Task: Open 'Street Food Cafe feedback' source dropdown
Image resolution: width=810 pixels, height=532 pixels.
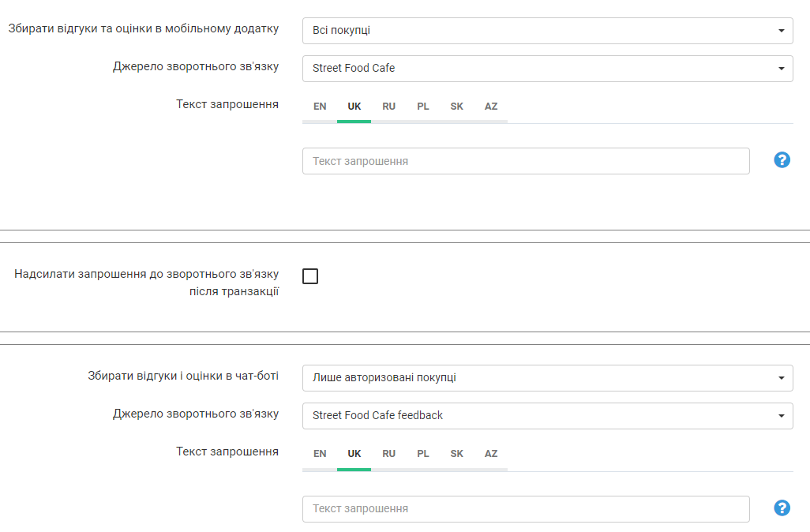Action: (x=547, y=416)
